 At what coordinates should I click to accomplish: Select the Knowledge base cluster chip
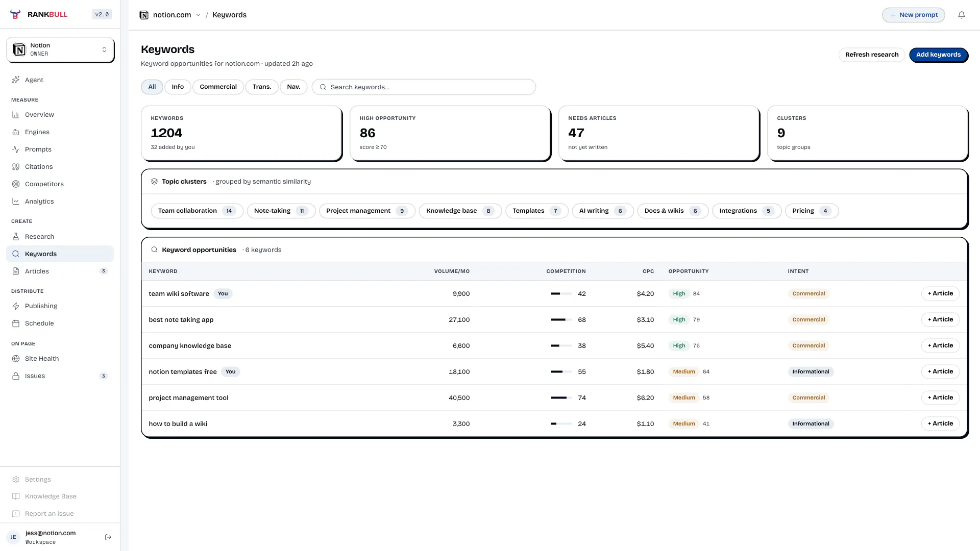click(x=460, y=211)
